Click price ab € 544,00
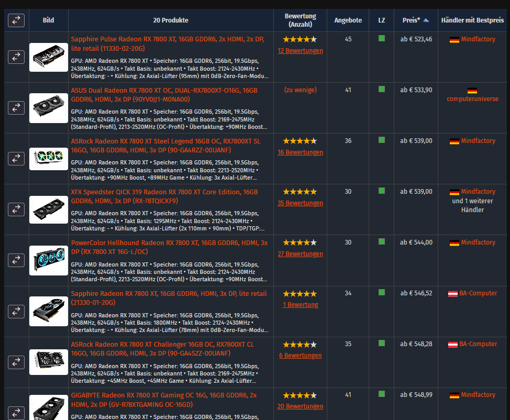 click(416, 242)
